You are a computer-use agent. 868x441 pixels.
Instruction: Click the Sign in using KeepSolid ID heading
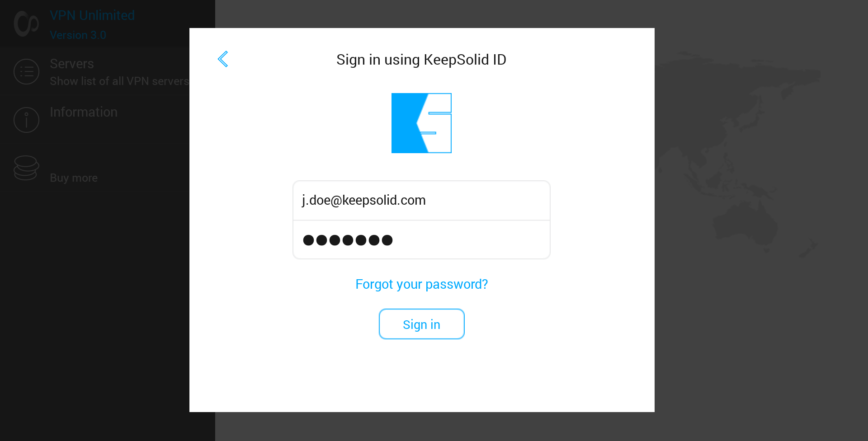(x=421, y=60)
